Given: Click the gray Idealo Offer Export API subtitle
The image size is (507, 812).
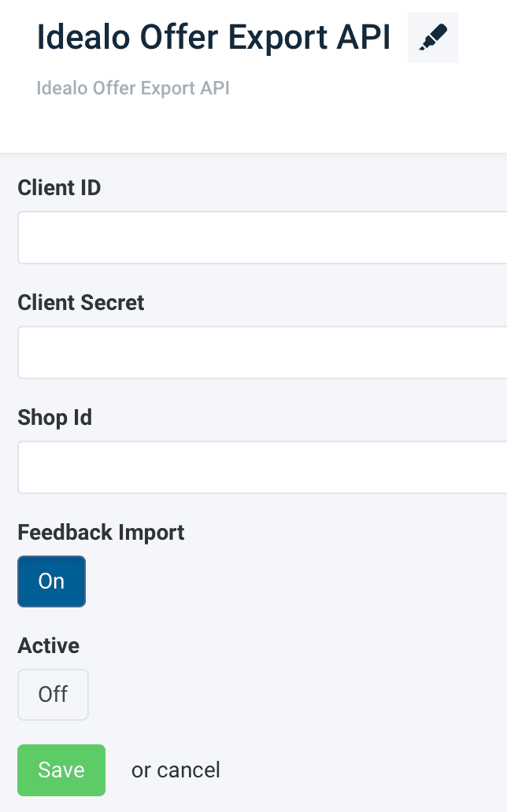Looking at the screenshot, I should coord(133,87).
